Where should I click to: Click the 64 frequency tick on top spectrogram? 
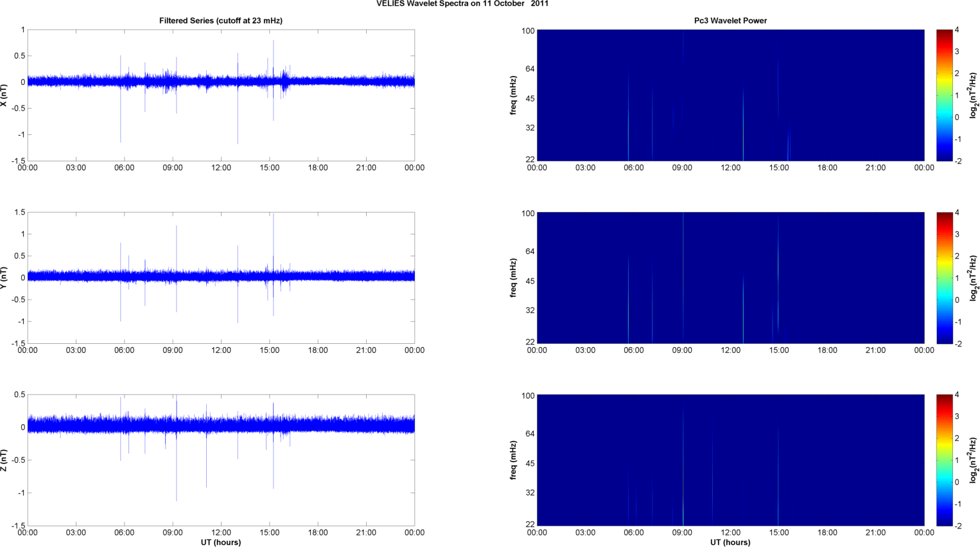coord(530,69)
